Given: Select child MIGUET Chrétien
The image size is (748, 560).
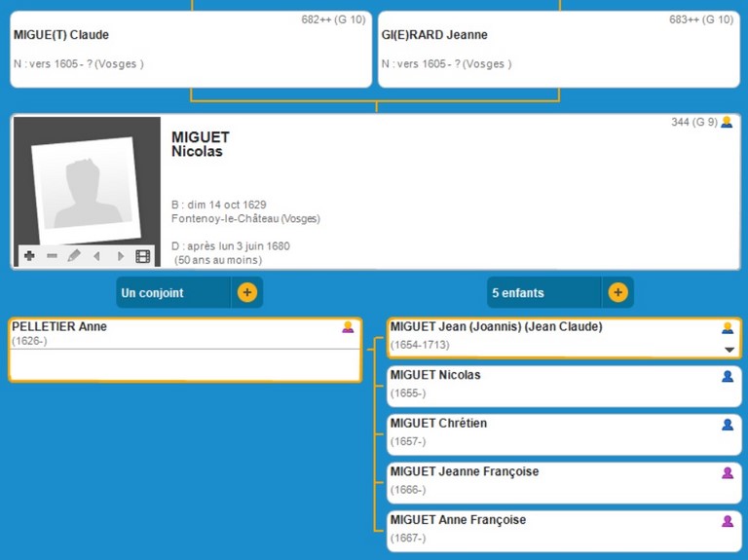Looking at the screenshot, I should click(545, 432).
